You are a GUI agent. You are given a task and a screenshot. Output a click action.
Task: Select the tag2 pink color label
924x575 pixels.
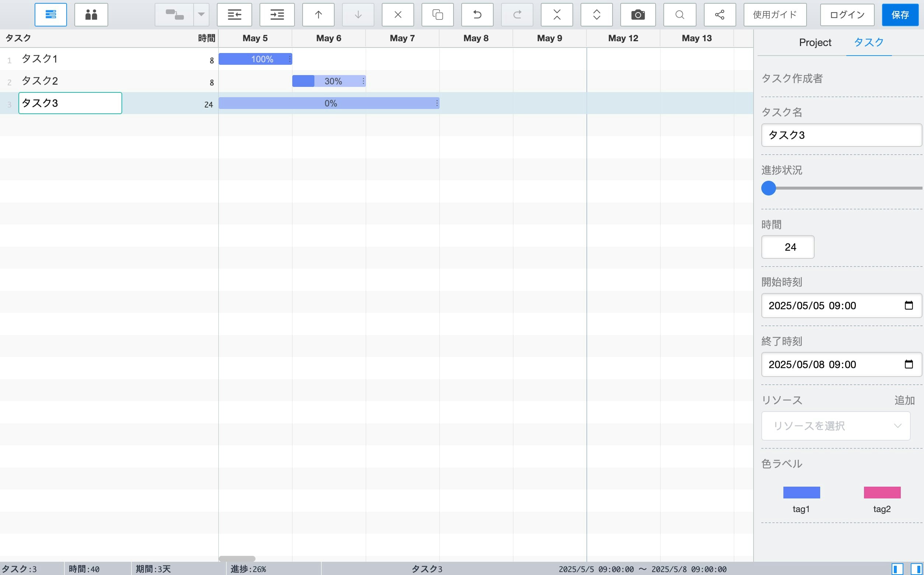[x=882, y=493]
